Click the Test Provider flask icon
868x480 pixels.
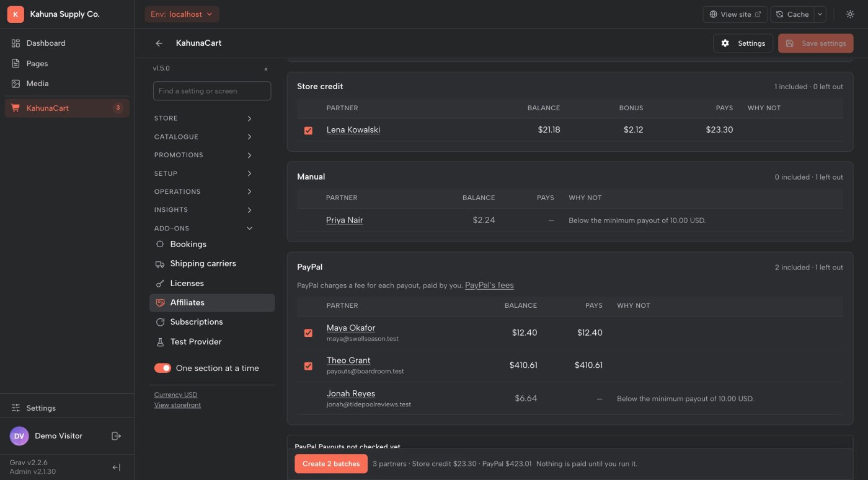(x=160, y=342)
